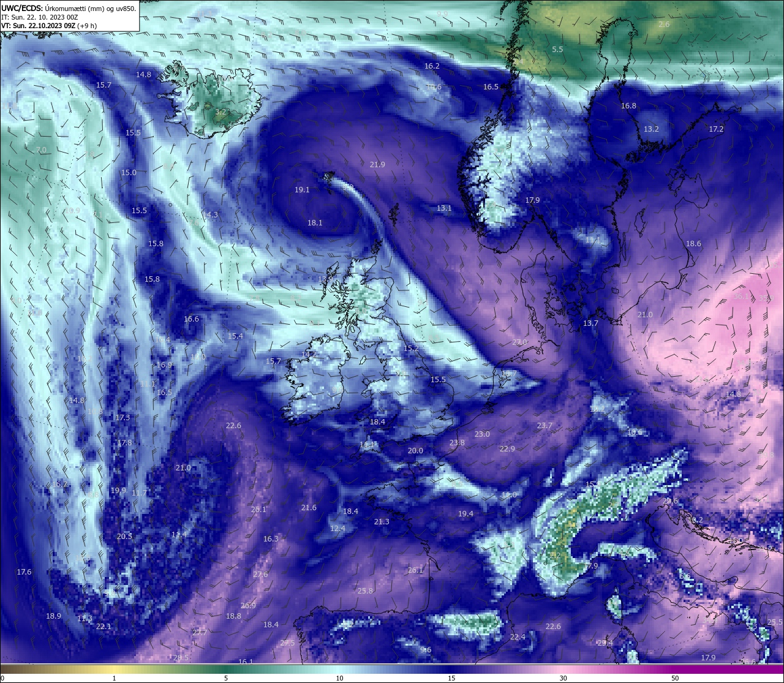Click the 20.5 value in the Atlantic

tap(124, 536)
